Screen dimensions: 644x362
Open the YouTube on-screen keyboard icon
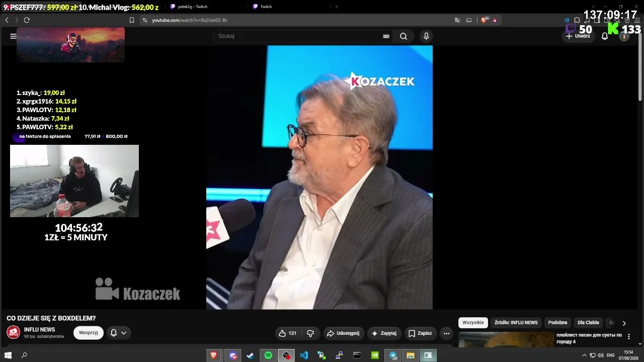tap(386, 36)
